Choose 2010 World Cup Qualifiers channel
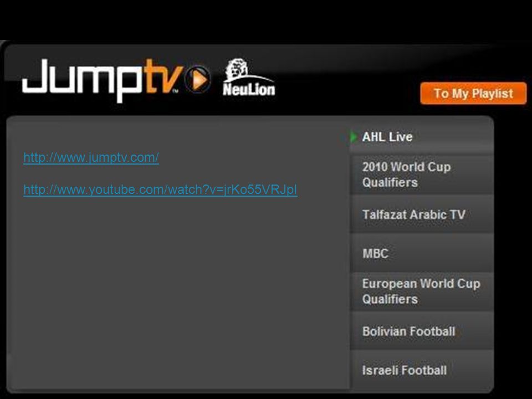The height and width of the screenshot is (399, 532). [422, 175]
